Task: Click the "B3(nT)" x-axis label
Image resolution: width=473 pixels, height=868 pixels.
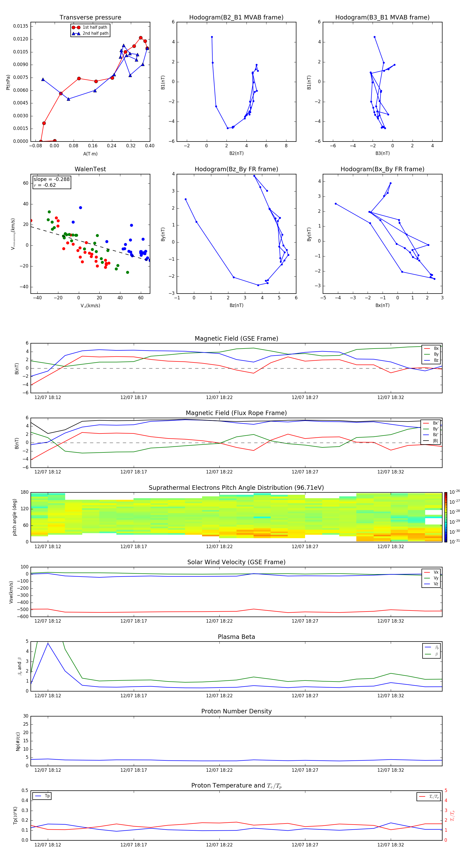Action: click(382, 153)
